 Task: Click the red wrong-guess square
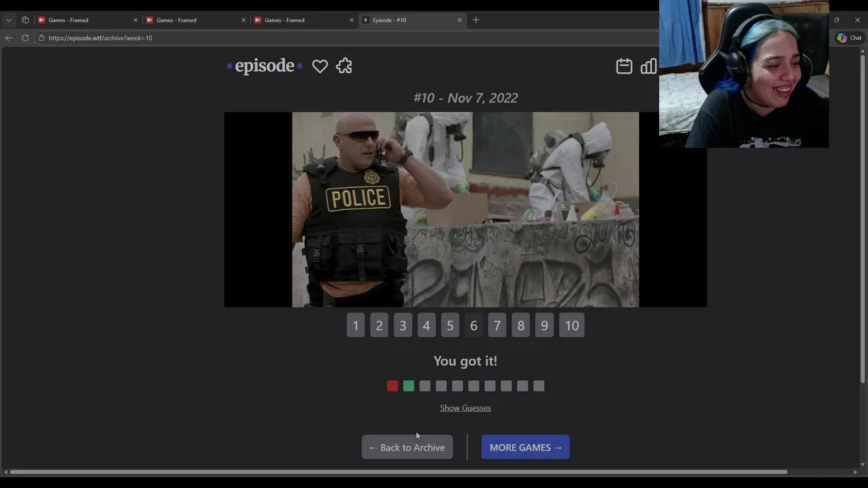[x=393, y=386]
